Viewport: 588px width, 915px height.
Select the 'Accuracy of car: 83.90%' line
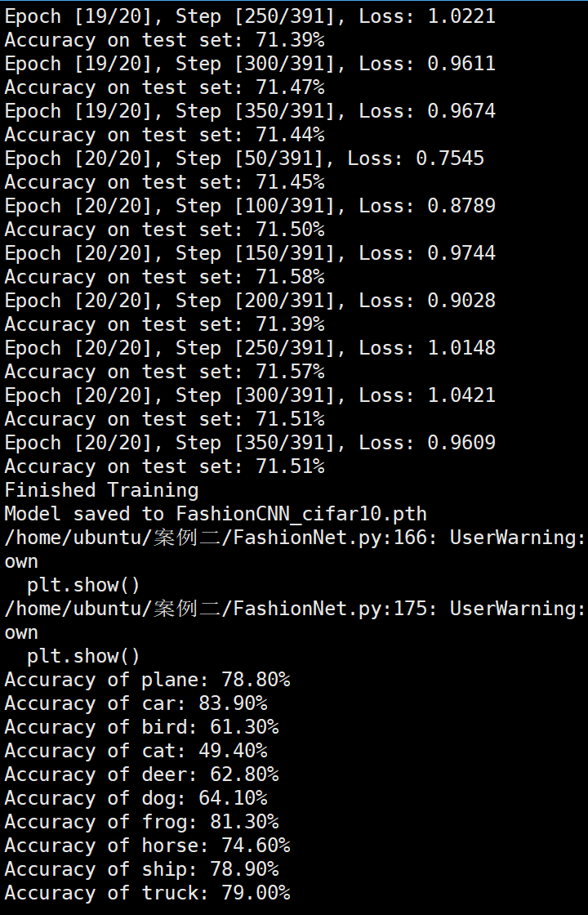tap(136, 703)
